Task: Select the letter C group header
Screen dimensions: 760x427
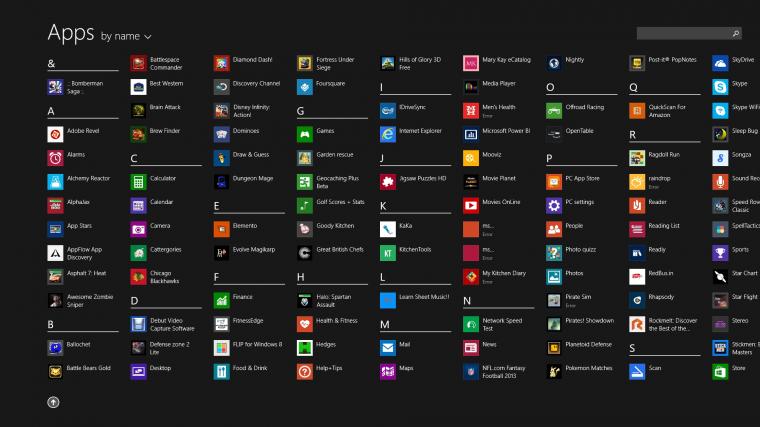Action: pyautogui.click(x=166, y=158)
